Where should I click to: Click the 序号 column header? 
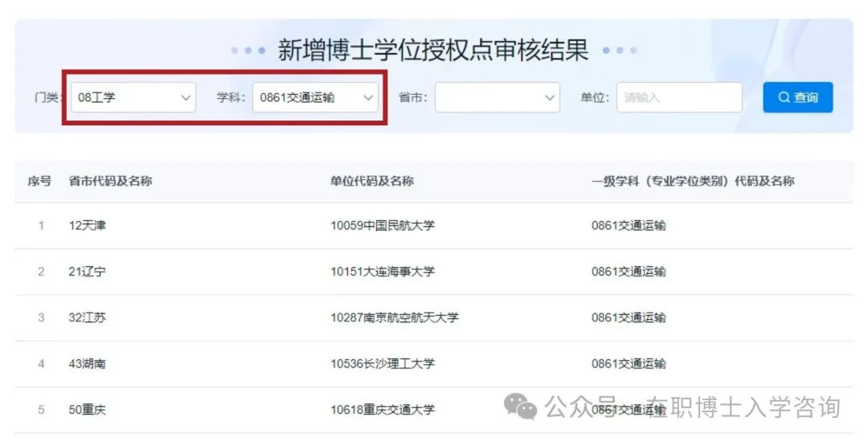pyautogui.click(x=39, y=182)
